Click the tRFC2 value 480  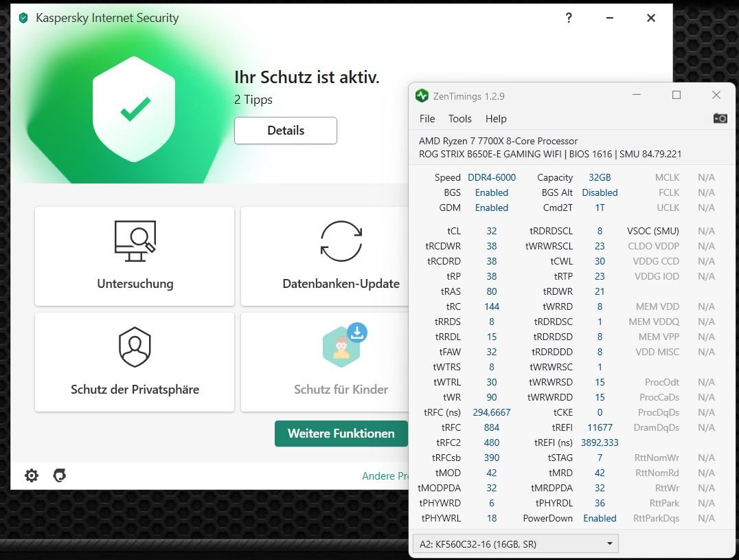pos(492,443)
